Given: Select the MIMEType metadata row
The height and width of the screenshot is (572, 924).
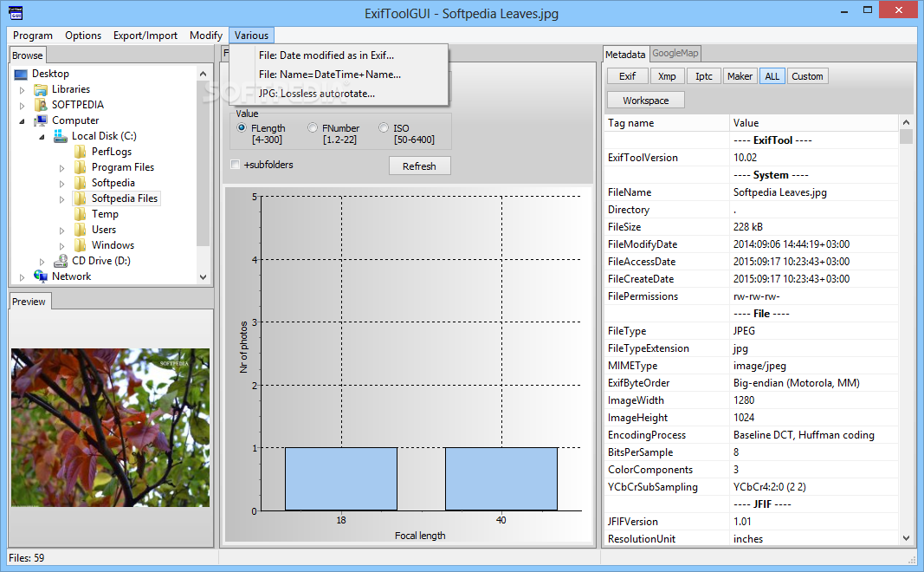Looking at the screenshot, I should tap(751, 366).
